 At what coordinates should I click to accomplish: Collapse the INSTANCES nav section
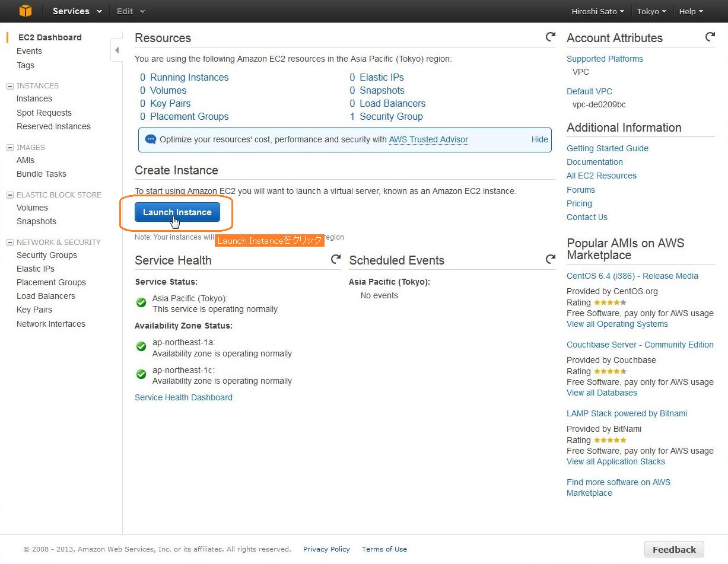click(10, 86)
